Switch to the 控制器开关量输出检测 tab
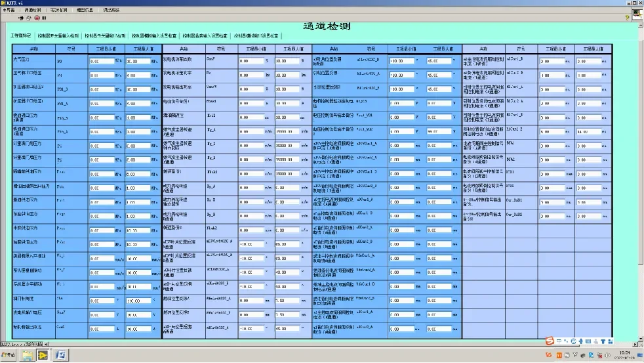 tap(105, 35)
